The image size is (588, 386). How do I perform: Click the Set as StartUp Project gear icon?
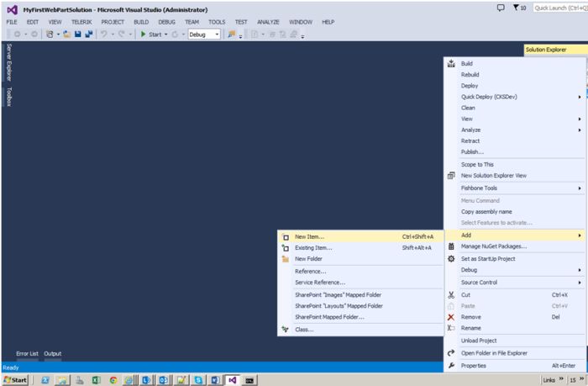pos(451,259)
